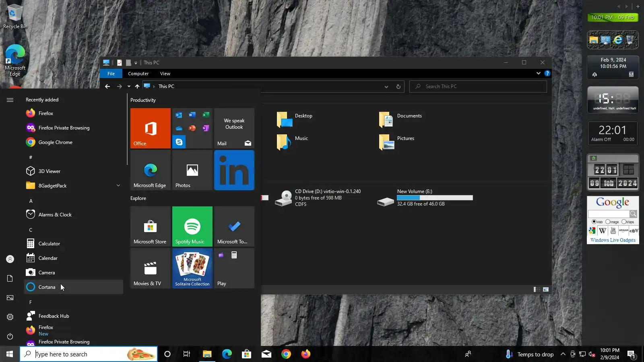The width and height of the screenshot is (644, 362).
Task: Open the Quick Access Toolbar customize dropdown
Action: [x=136, y=63]
